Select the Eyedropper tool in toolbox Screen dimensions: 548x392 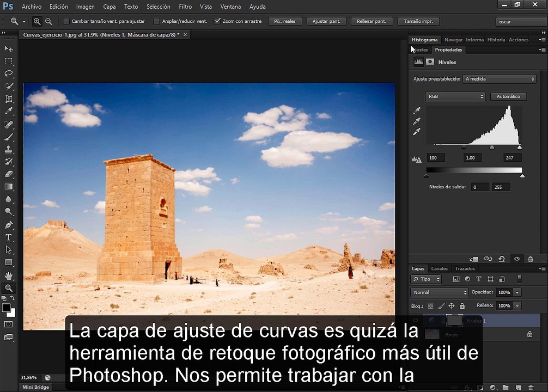(x=9, y=111)
